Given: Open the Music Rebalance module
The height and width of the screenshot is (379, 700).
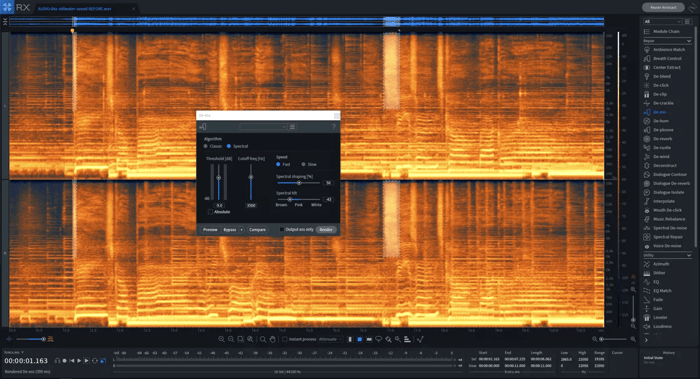Looking at the screenshot, I should 664,219.
